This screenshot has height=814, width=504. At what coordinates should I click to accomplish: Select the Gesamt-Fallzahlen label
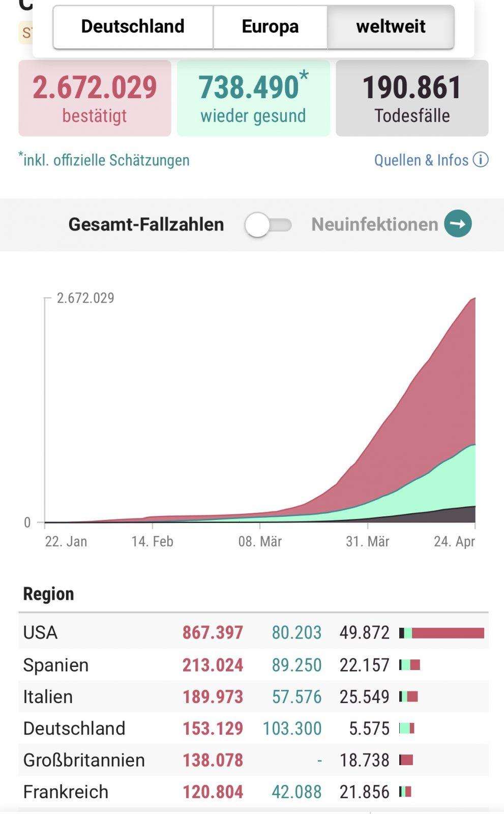(146, 224)
